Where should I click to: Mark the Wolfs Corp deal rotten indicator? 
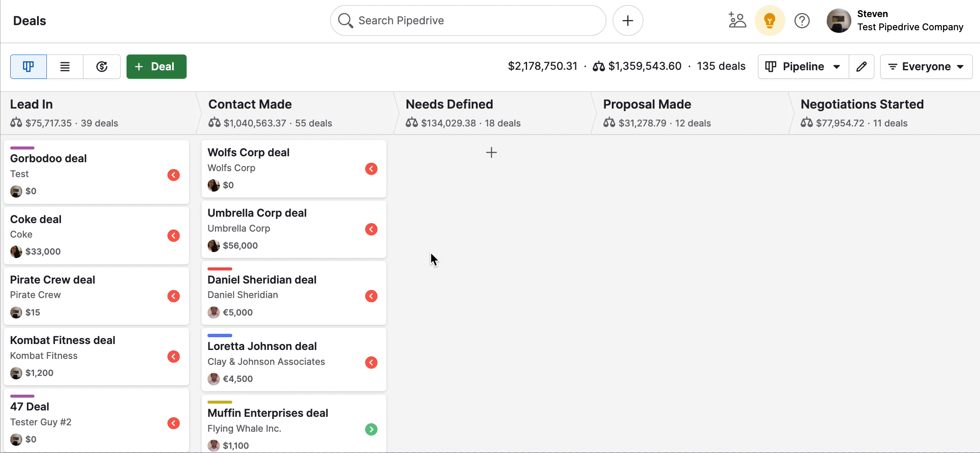pos(371,169)
